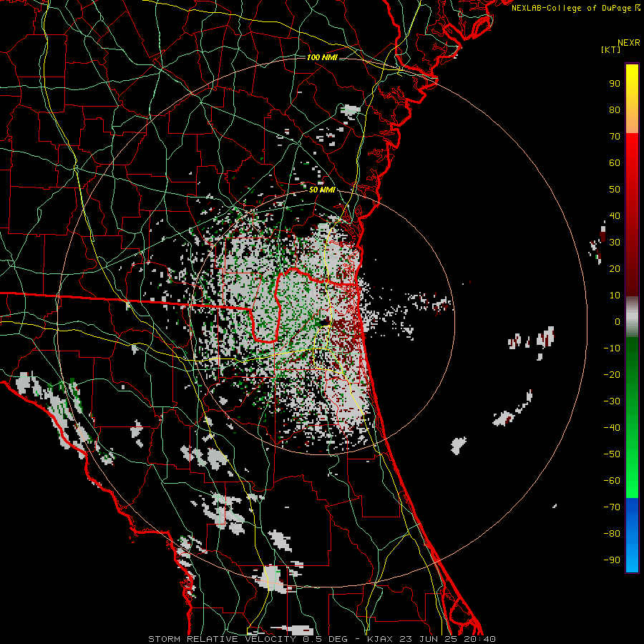Click the KJAX station identifier in the caption
This screenshot has height=644, width=644.
[380, 639]
